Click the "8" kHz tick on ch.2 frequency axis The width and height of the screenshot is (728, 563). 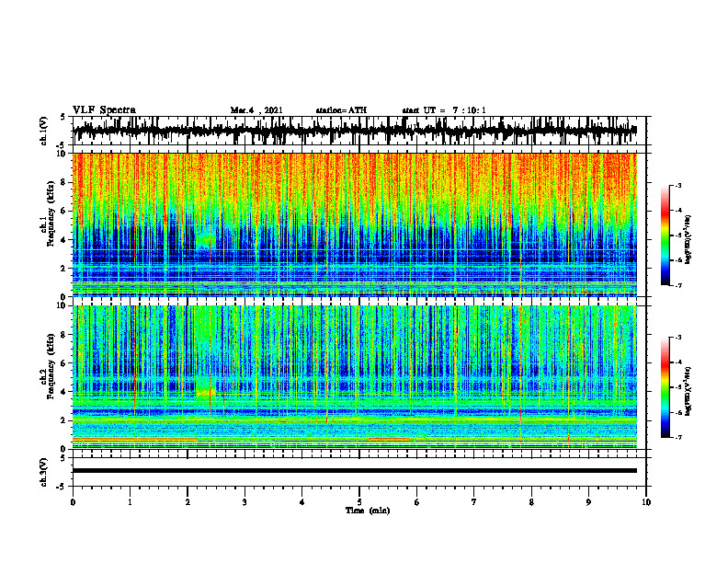(64, 335)
